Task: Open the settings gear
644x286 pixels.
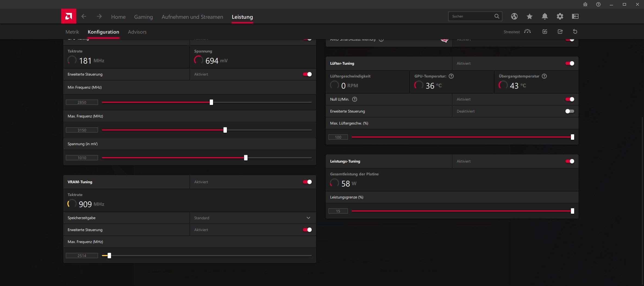Action: coord(560,16)
